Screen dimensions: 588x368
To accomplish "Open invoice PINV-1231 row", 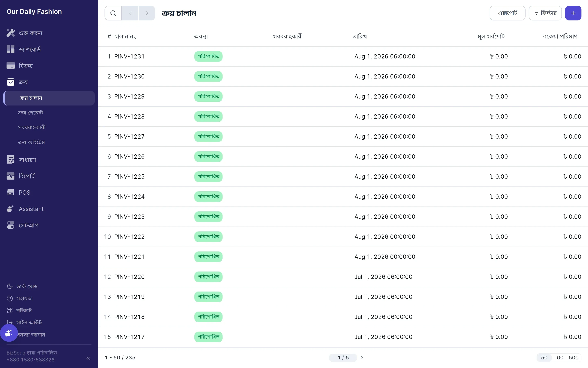I will [x=343, y=56].
